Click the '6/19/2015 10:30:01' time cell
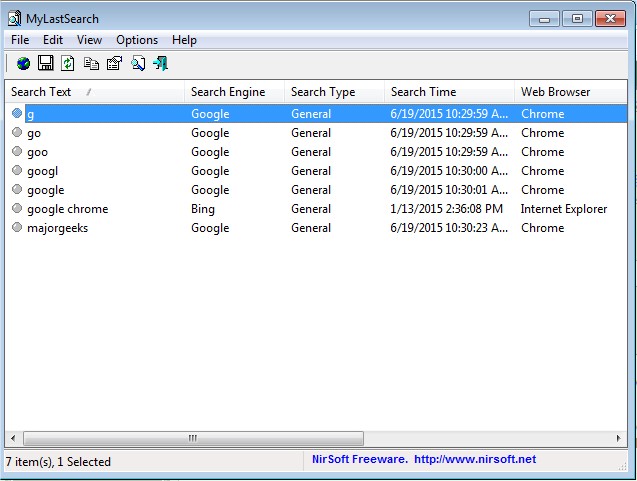The height and width of the screenshot is (481, 637). (449, 190)
